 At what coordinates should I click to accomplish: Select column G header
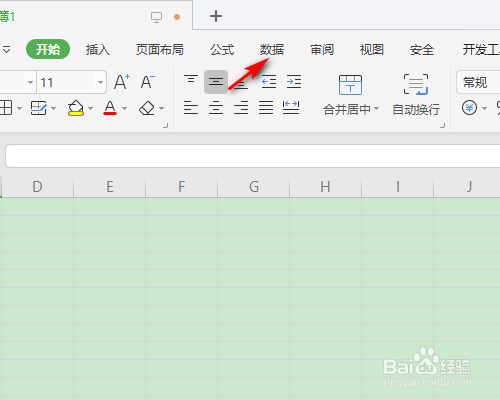(x=254, y=187)
